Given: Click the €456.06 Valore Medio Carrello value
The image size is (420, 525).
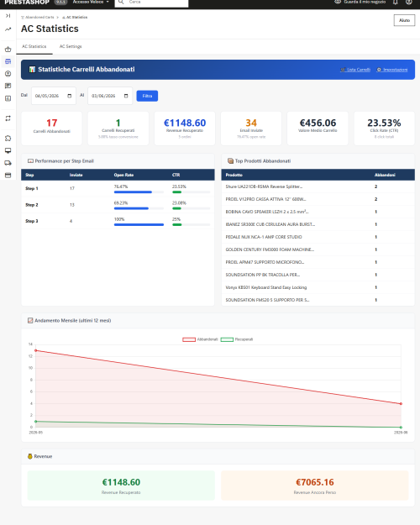Looking at the screenshot, I should coord(318,123).
